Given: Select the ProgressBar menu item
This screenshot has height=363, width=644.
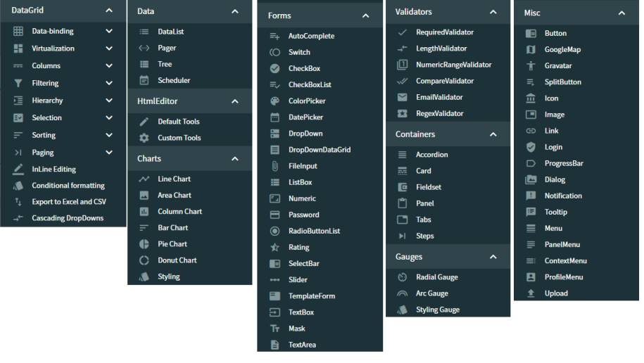Looking at the screenshot, I should tap(576, 163).
